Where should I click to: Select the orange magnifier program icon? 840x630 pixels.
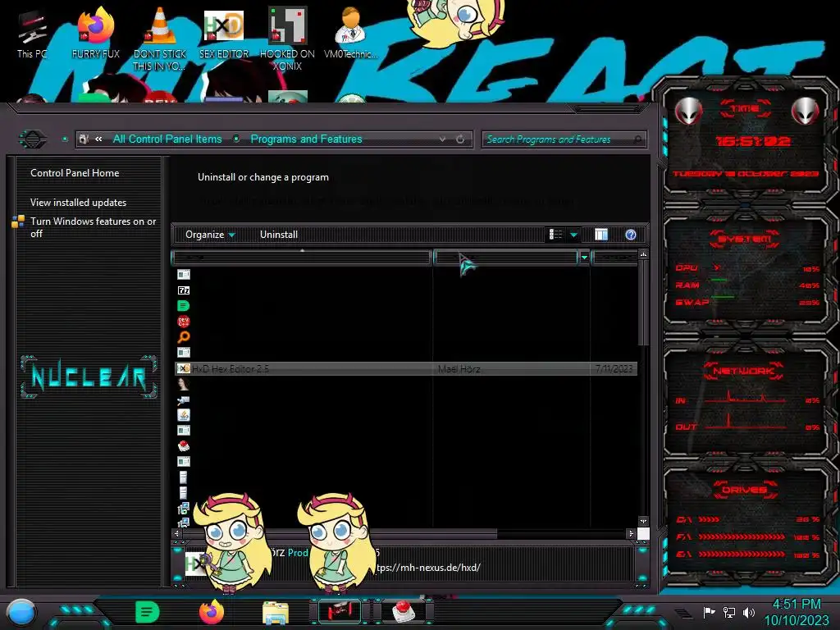(x=183, y=337)
